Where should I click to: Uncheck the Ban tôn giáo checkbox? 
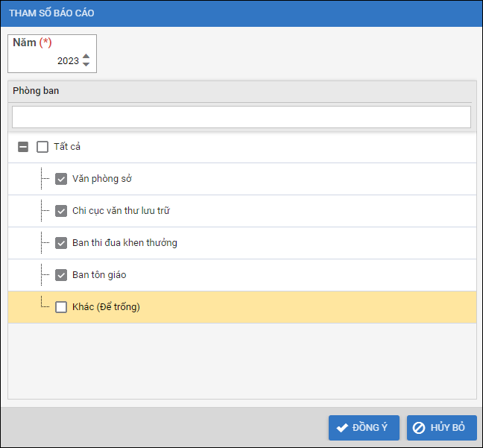pyautogui.click(x=61, y=275)
